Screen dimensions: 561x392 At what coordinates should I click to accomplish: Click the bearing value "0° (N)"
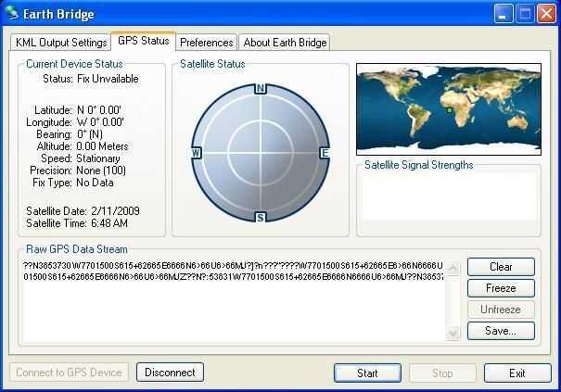tap(90, 134)
